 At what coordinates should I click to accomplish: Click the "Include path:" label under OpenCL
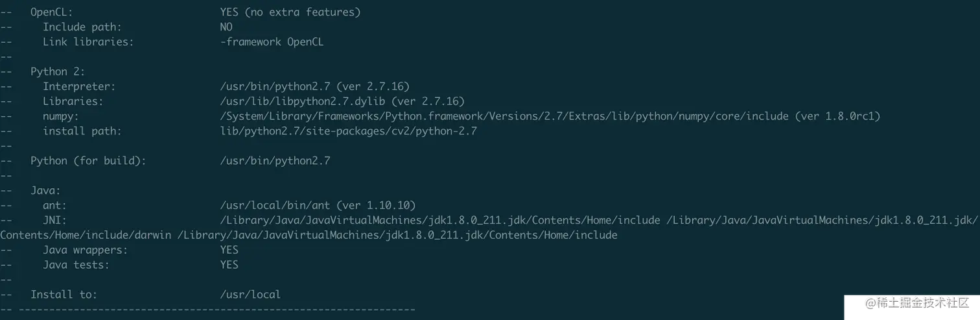pyautogui.click(x=82, y=27)
